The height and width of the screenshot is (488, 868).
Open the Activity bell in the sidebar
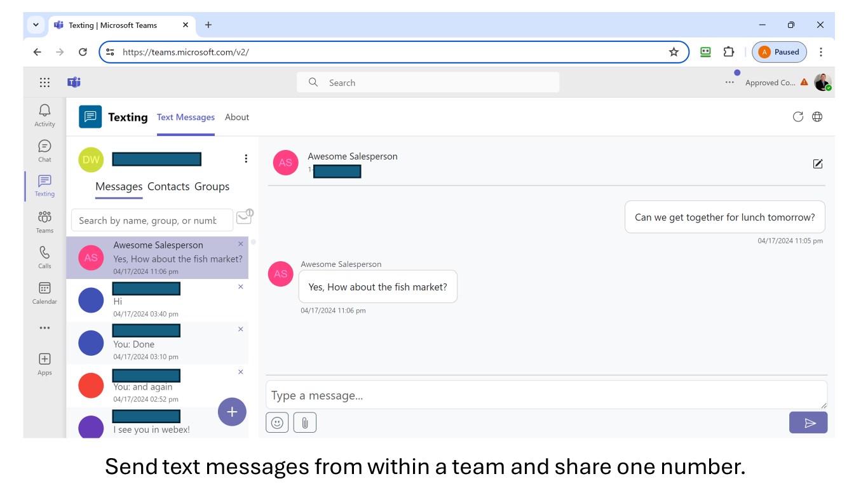point(44,115)
